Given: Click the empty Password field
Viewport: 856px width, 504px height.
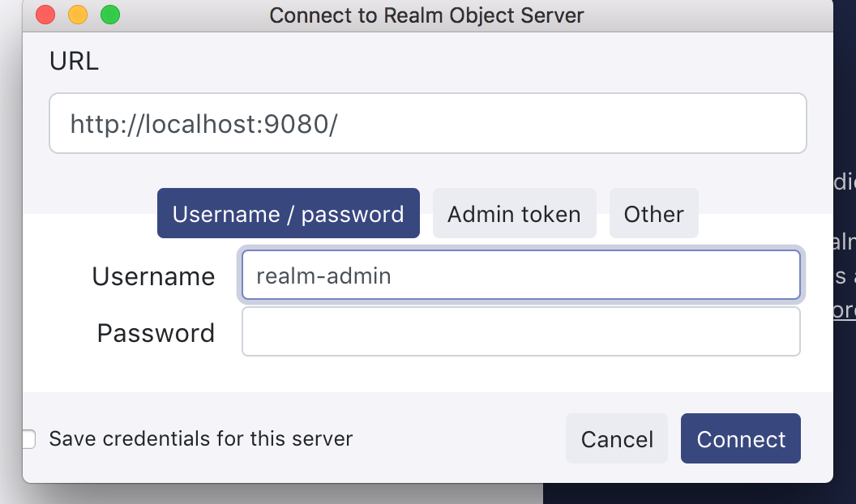Looking at the screenshot, I should pyautogui.click(x=520, y=331).
